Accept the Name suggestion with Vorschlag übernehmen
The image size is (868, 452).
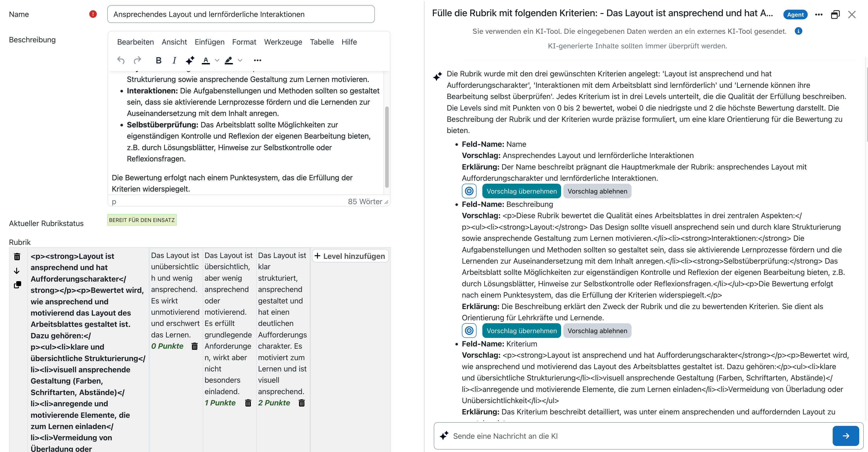pyautogui.click(x=522, y=191)
